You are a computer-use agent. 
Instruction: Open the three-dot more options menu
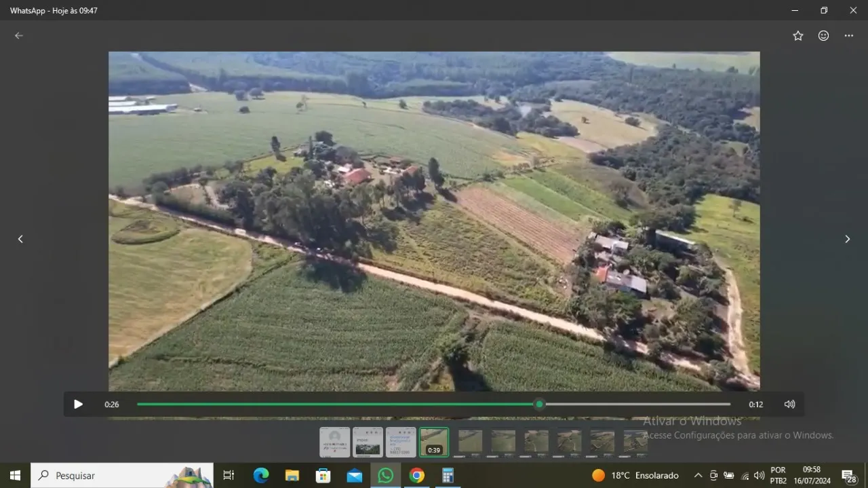click(x=849, y=36)
